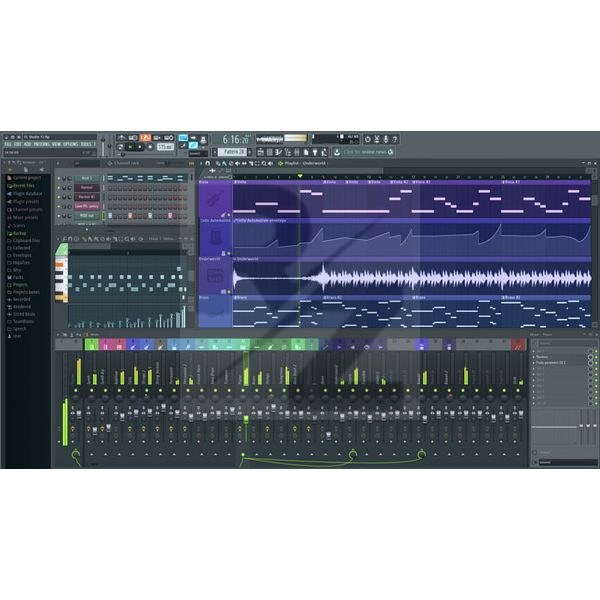The width and height of the screenshot is (600, 600).
Task: Open the VIEW menu
Action: pos(56,144)
